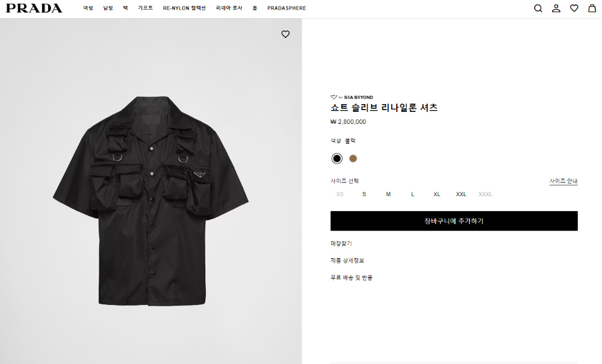
Task: Expand 제품 상세정보 section
Action: tap(347, 261)
